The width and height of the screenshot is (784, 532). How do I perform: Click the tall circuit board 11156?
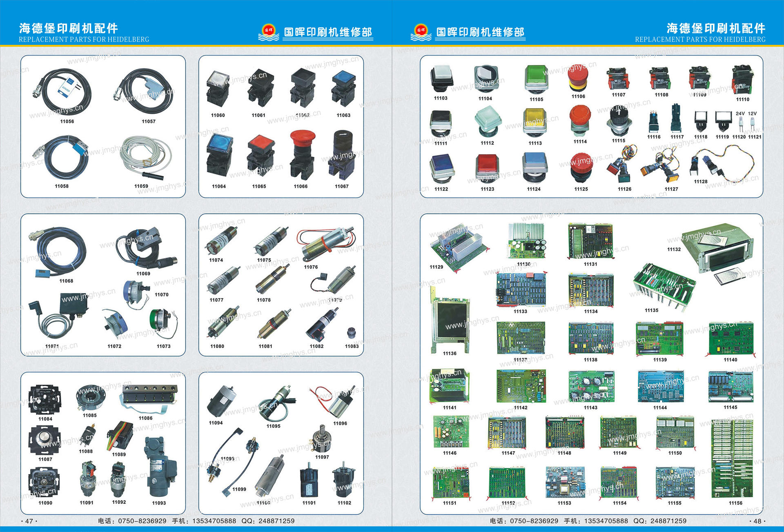tap(732, 458)
